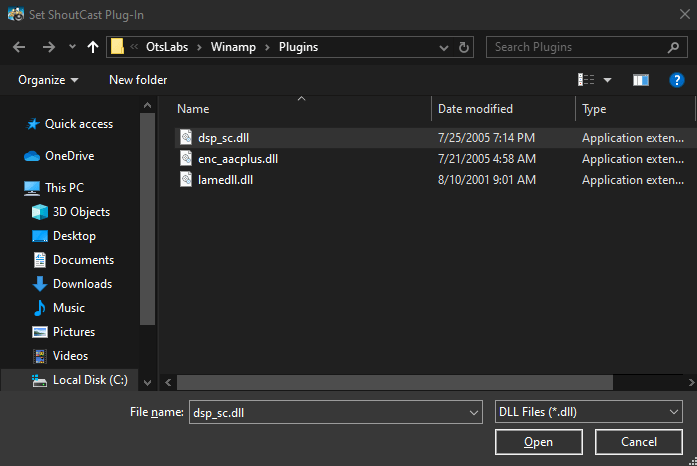Screen dimensions: 697x466
Task: Open help with the question mark icon
Action: pos(677,80)
